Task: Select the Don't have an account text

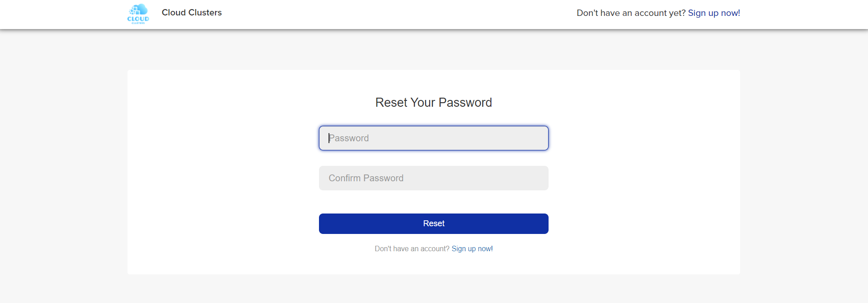Action: point(412,248)
